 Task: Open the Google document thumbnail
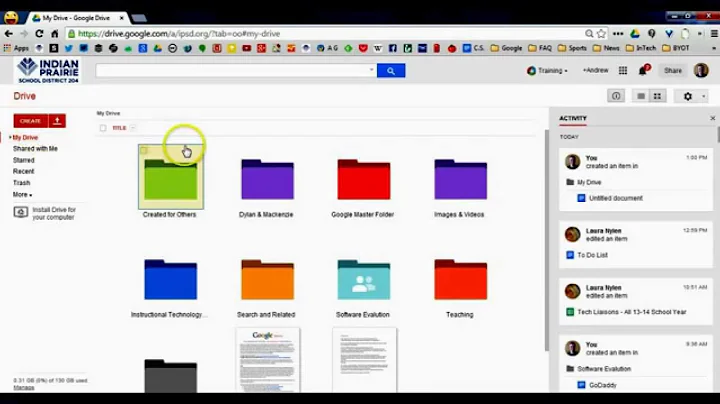point(268,360)
